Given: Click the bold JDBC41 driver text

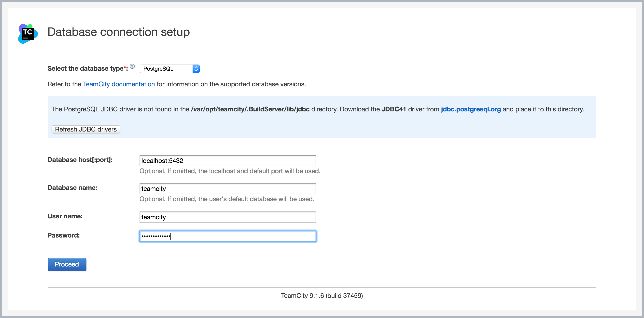Looking at the screenshot, I should (393, 109).
